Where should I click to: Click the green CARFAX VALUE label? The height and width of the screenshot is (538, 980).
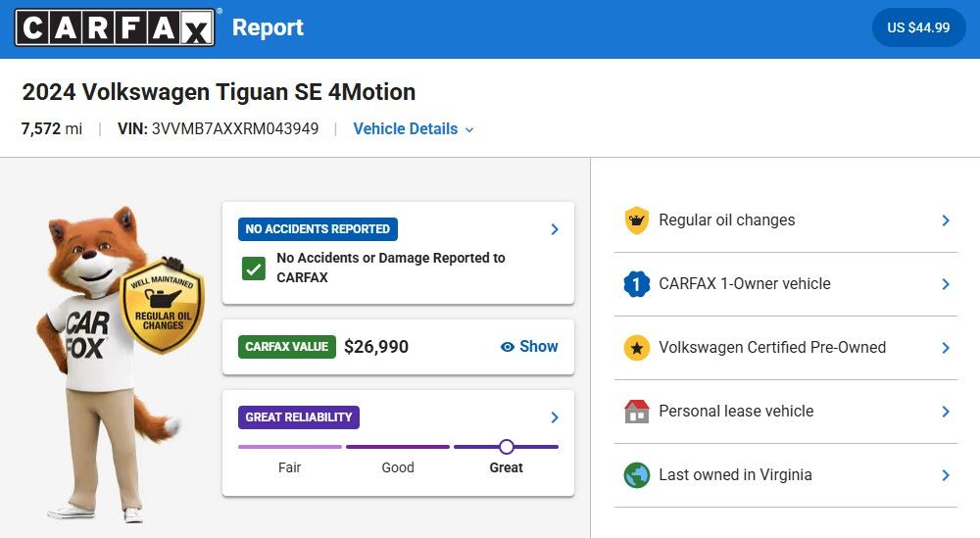(287, 347)
